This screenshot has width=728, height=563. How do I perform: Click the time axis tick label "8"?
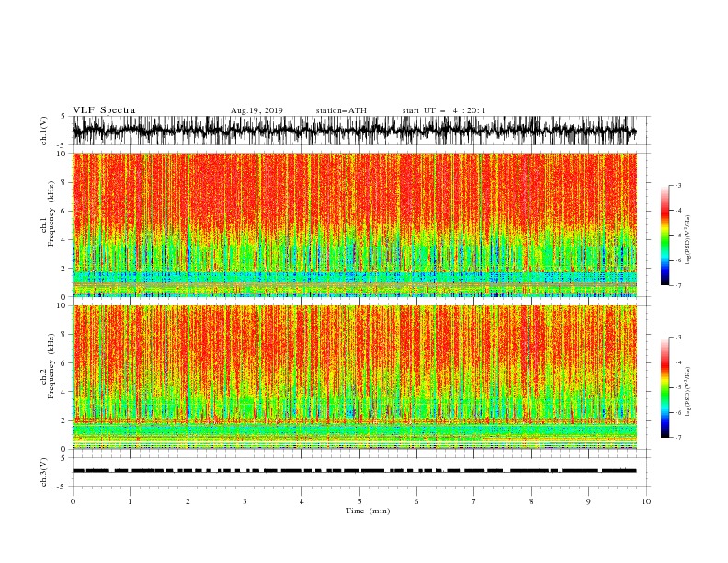tap(531, 501)
